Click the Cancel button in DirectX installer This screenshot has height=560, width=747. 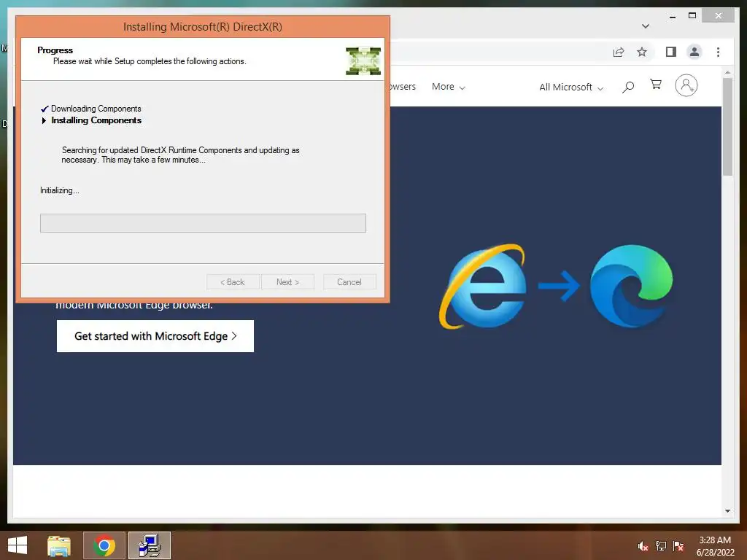click(x=349, y=282)
